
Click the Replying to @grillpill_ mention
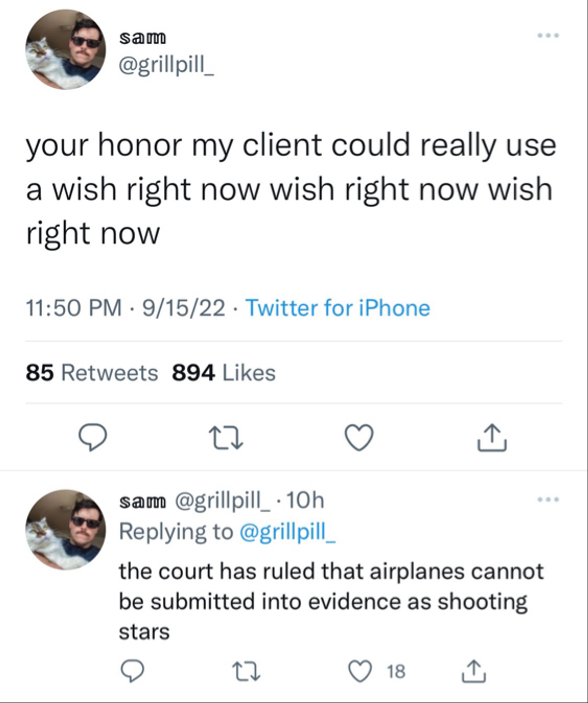click(287, 532)
